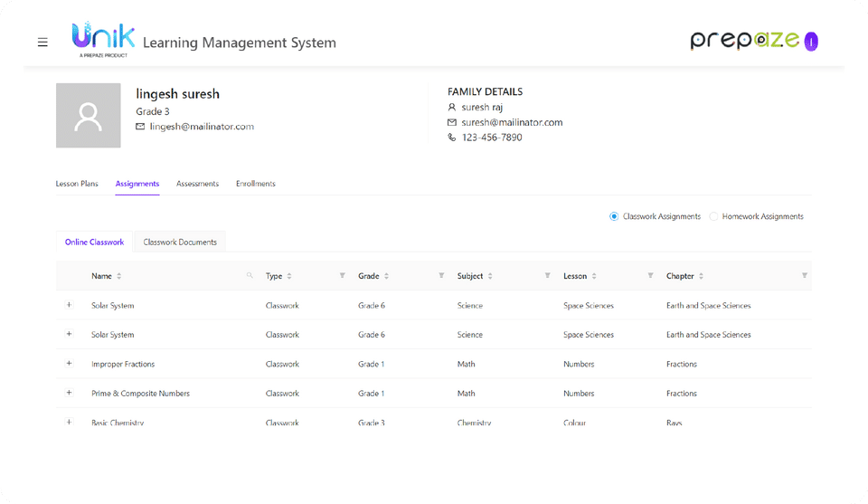The image size is (868, 504).
Task: Click the envelope icon beside suresh@mailinator.com
Action: pos(452,122)
